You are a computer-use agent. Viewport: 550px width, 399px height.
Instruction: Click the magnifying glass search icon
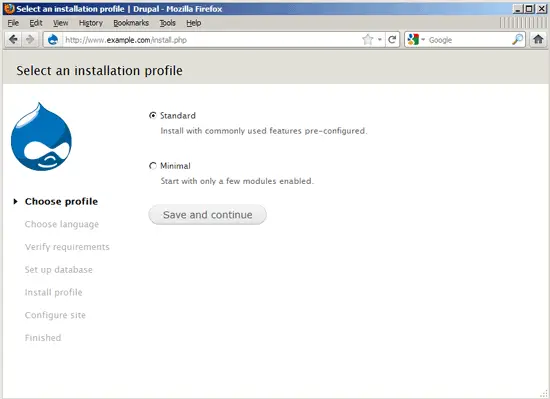click(517, 40)
